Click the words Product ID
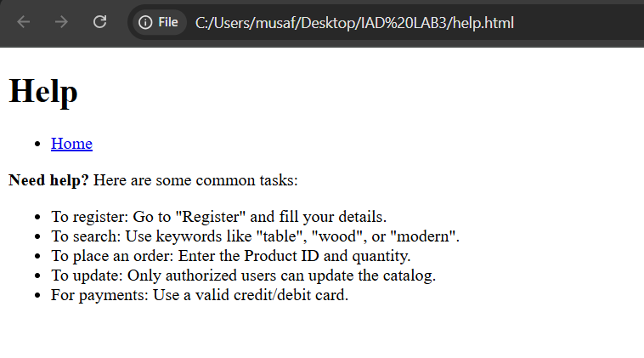This screenshot has width=644, height=358. coord(281,256)
